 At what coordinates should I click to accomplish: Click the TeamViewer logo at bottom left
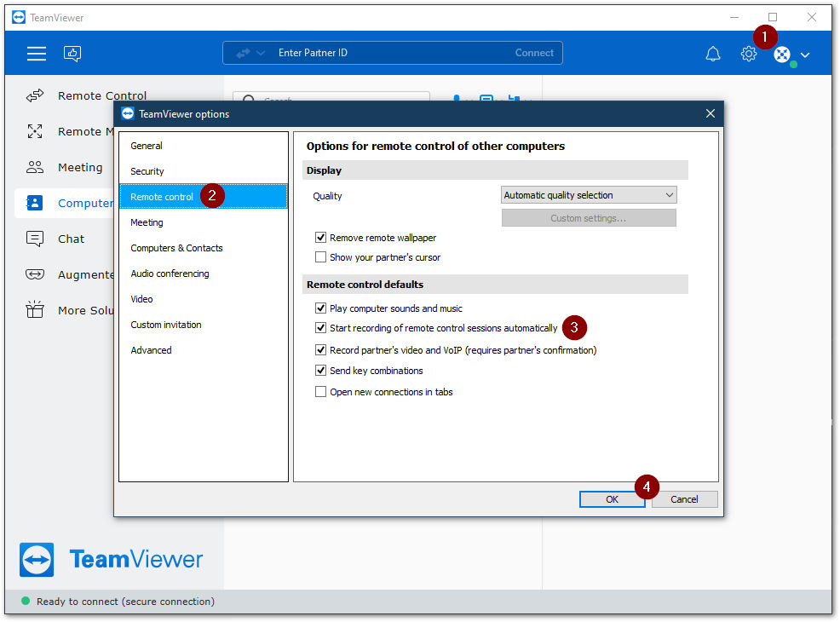[112, 559]
